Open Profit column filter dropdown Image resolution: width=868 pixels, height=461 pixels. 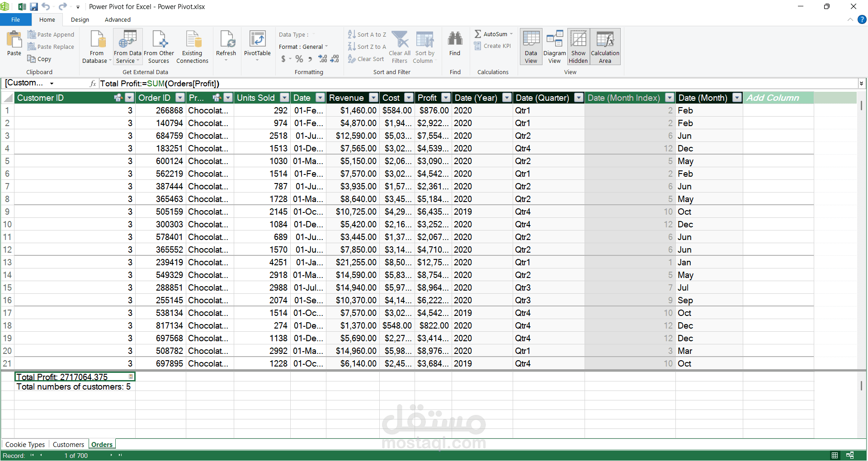point(446,98)
